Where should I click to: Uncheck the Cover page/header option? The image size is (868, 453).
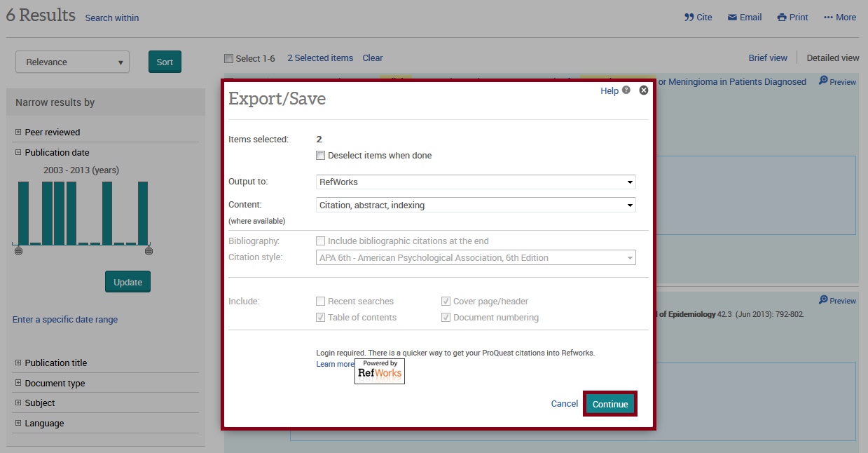pyautogui.click(x=446, y=300)
